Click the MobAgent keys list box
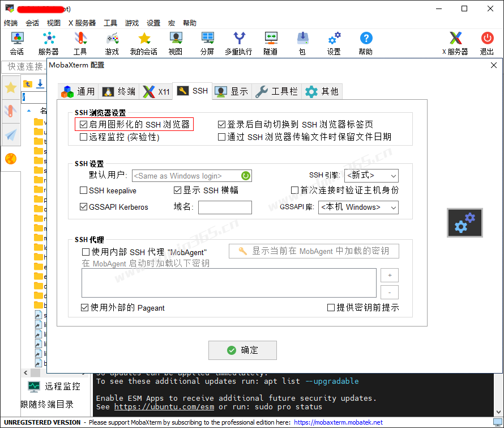This screenshot has width=504, height=428. (229, 283)
